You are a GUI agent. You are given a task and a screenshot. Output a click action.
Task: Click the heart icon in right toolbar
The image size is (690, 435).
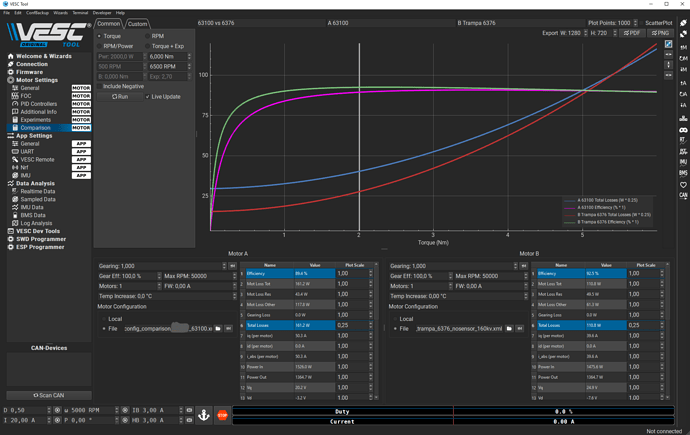click(x=684, y=185)
